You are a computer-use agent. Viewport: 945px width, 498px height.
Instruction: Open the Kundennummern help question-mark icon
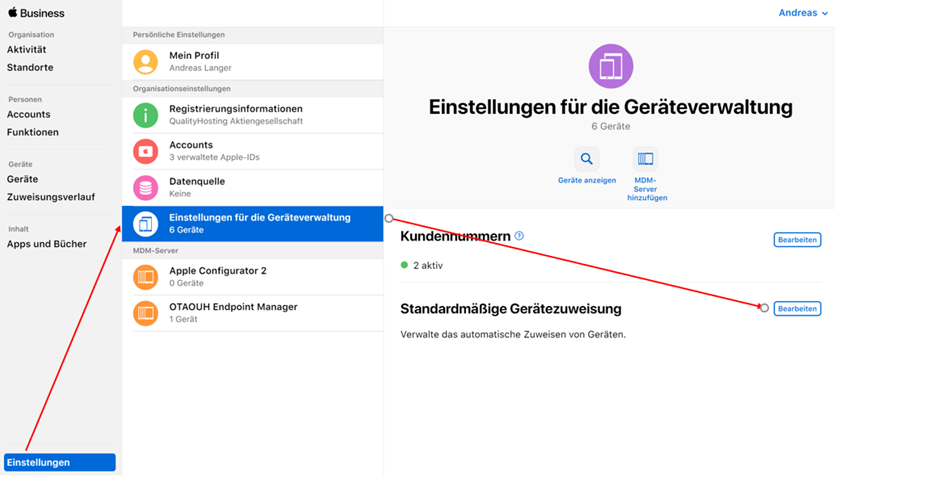(x=519, y=236)
